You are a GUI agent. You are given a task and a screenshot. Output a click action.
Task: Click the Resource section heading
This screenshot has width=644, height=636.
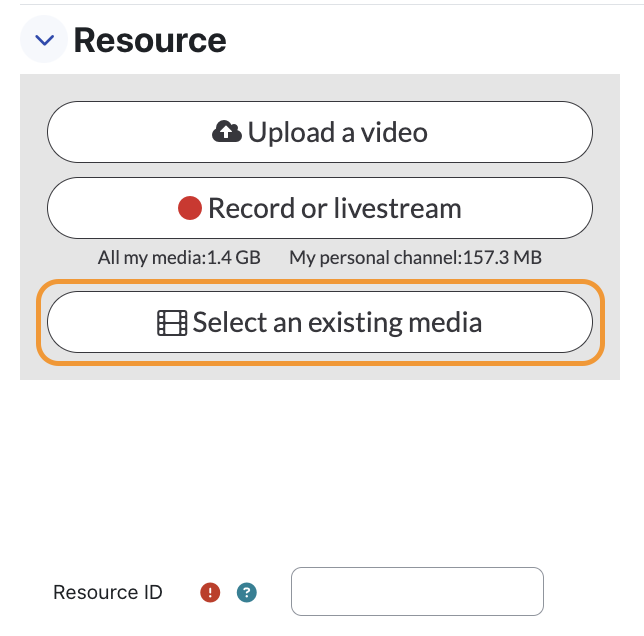click(150, 40)
